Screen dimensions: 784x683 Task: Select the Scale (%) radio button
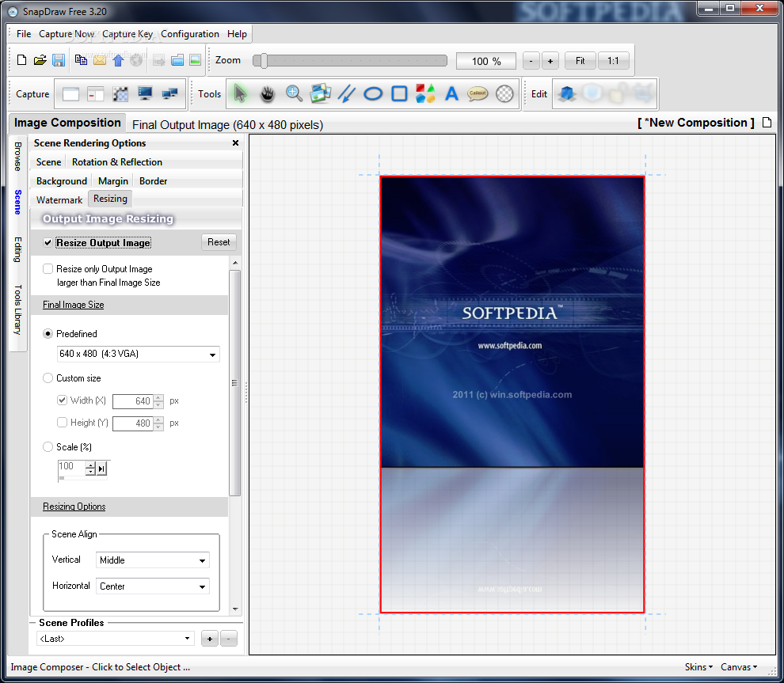[x=48, y=446]
